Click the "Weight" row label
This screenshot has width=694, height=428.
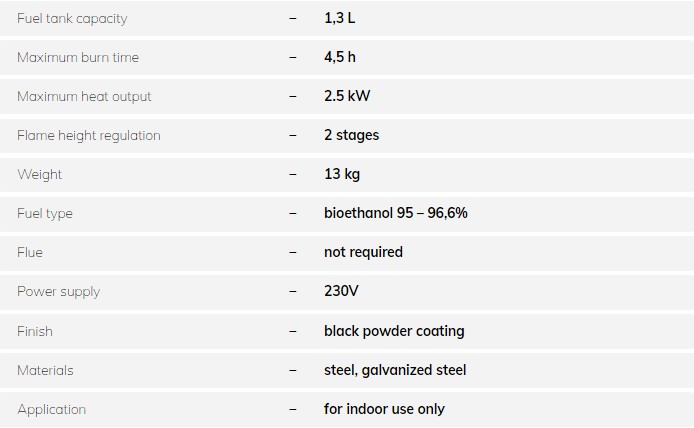click(39, 175)
